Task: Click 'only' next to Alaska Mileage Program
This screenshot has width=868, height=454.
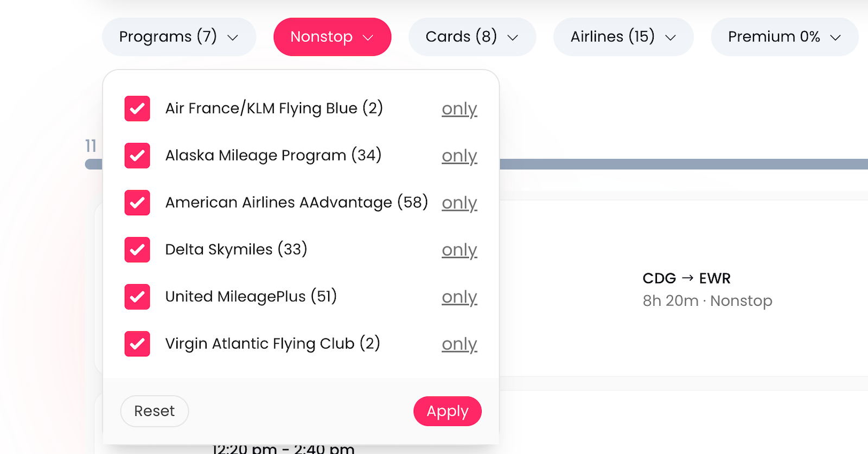Action: click(x=459, y=156)
